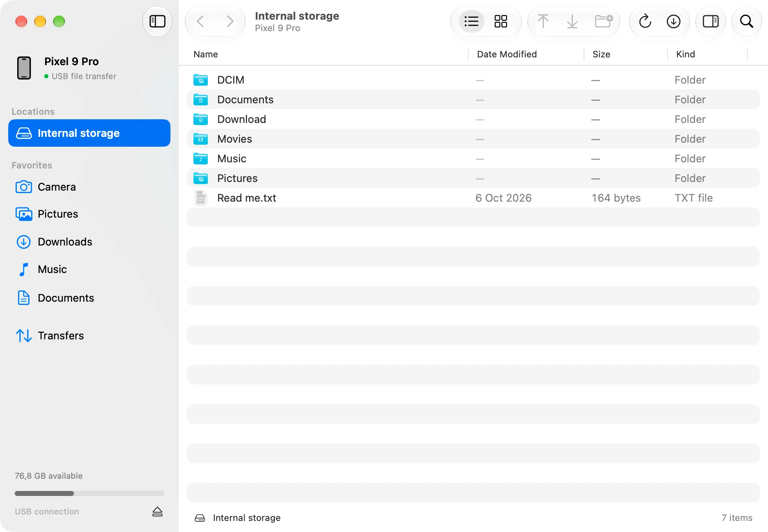
Task: Select the Pictures folder in file list
Action: pos(473,178)
